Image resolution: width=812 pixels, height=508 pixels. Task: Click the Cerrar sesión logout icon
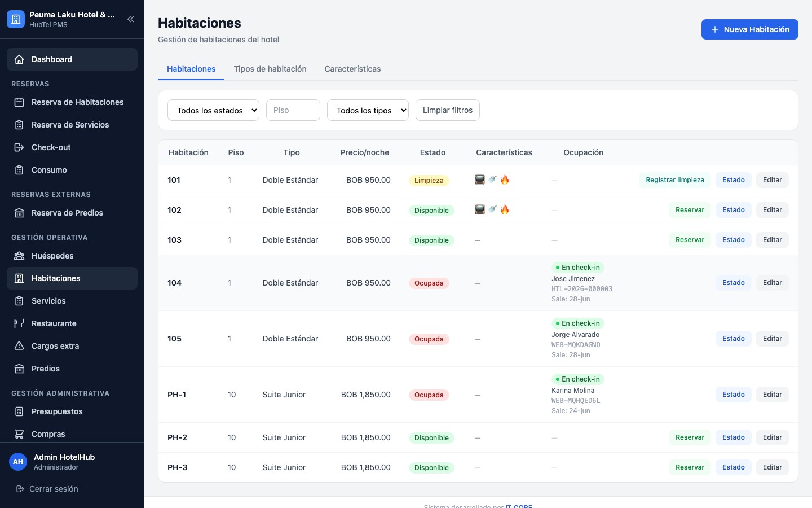click(20, 489)
